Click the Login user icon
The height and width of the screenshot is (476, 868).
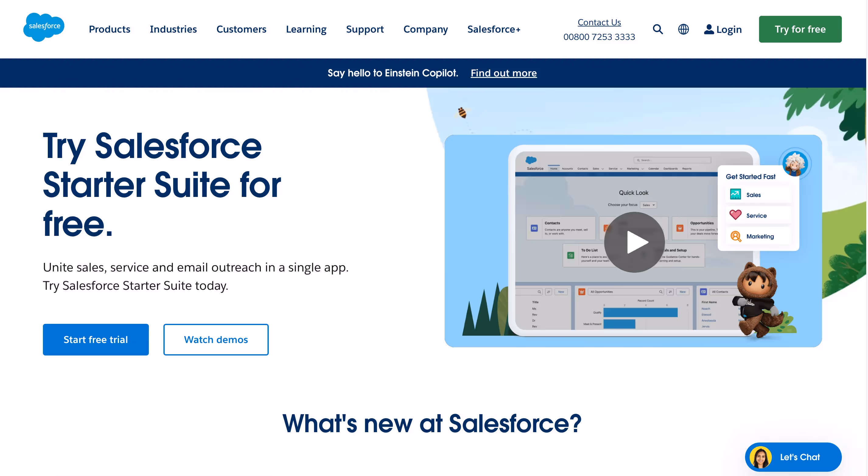tap(709, 29)
